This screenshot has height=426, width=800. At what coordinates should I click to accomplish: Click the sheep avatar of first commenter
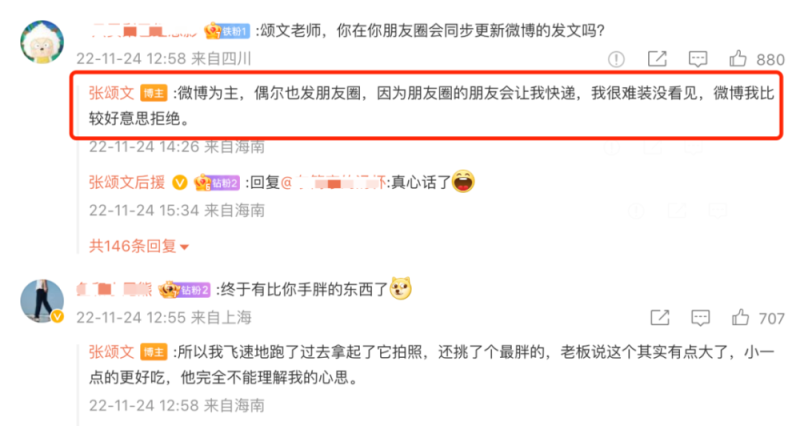click(42, 42)
